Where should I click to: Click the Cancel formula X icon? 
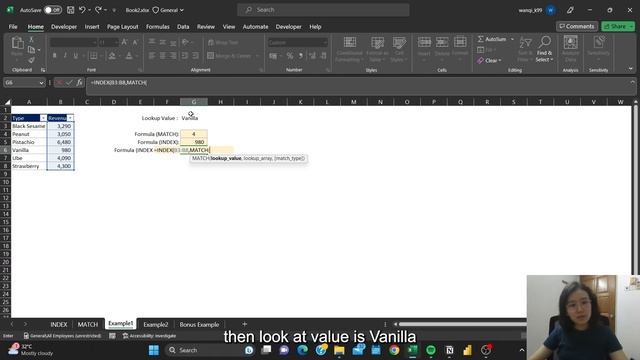tap(60, 83)
